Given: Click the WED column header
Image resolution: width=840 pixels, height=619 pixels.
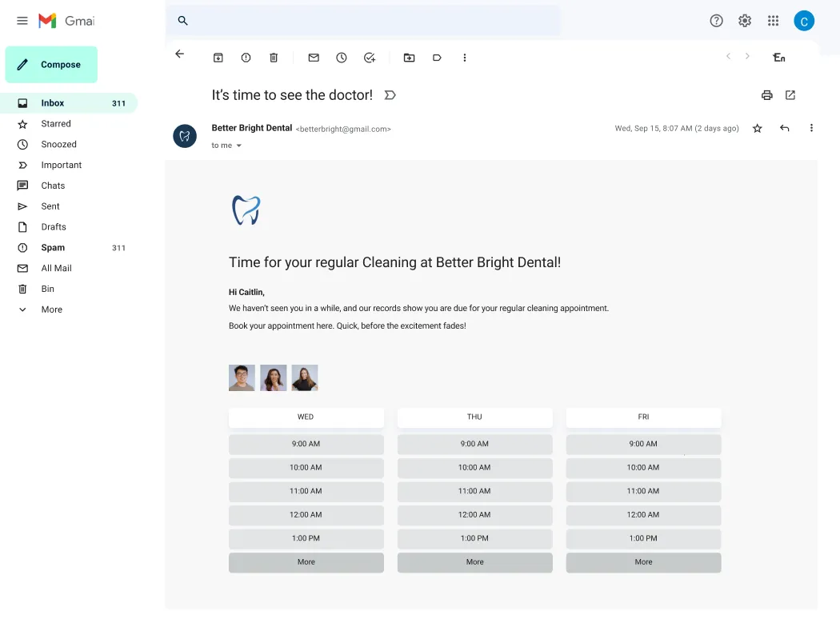Looking at the screenshot, I should (306, 417).
